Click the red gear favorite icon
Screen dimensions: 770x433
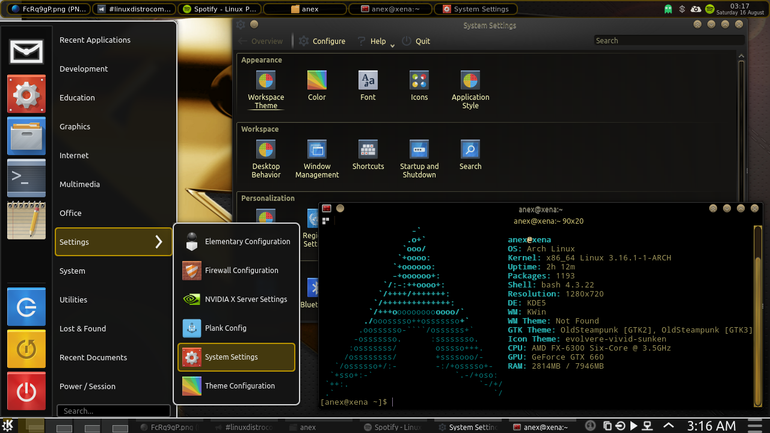27,94
